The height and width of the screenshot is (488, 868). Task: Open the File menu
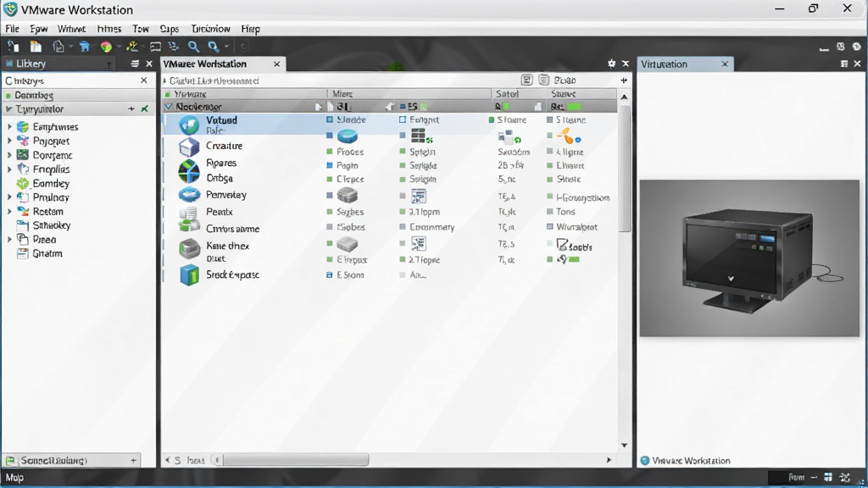point(12,29)
